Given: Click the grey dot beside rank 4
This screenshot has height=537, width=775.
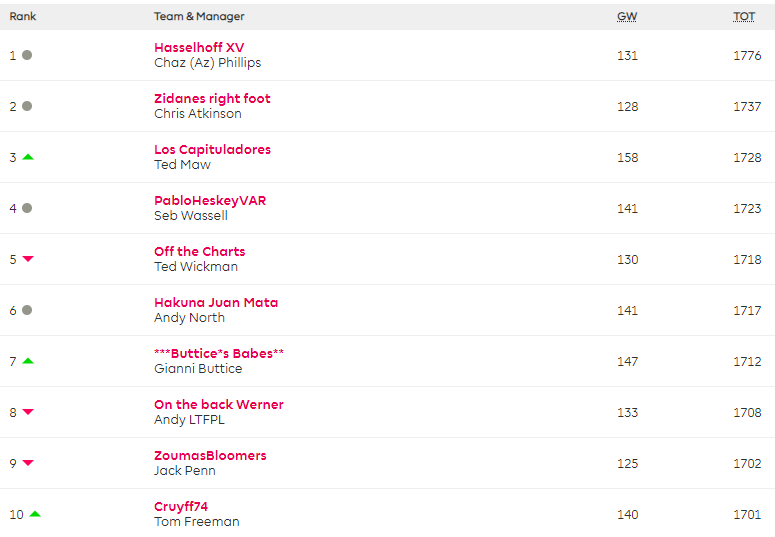Looking at the screenshot, I should pyautogui.click(x=27, y=208).
